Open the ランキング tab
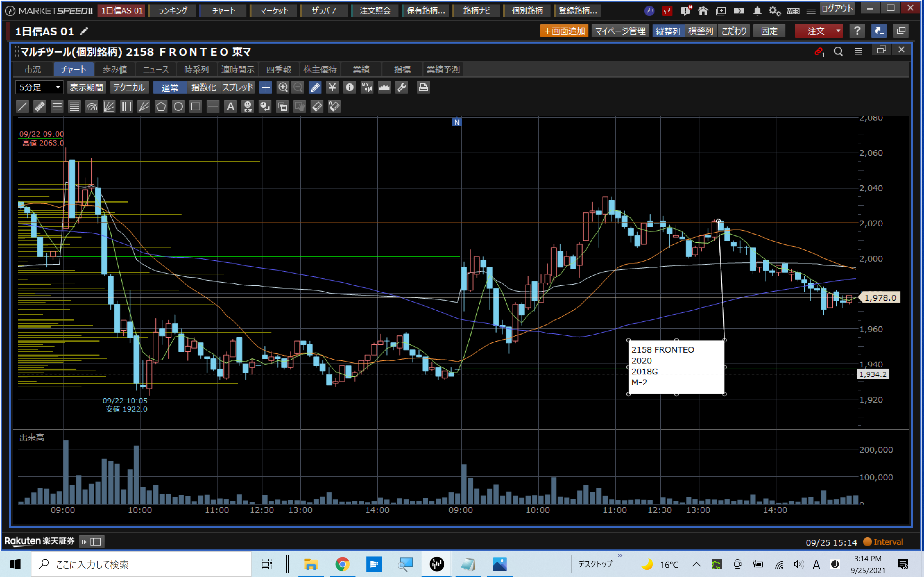 173,11
